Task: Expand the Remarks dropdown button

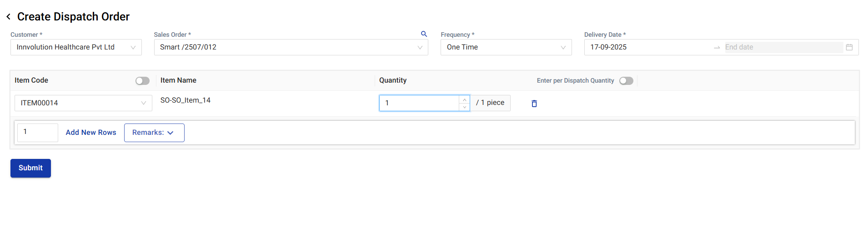Action: [154, 133]
